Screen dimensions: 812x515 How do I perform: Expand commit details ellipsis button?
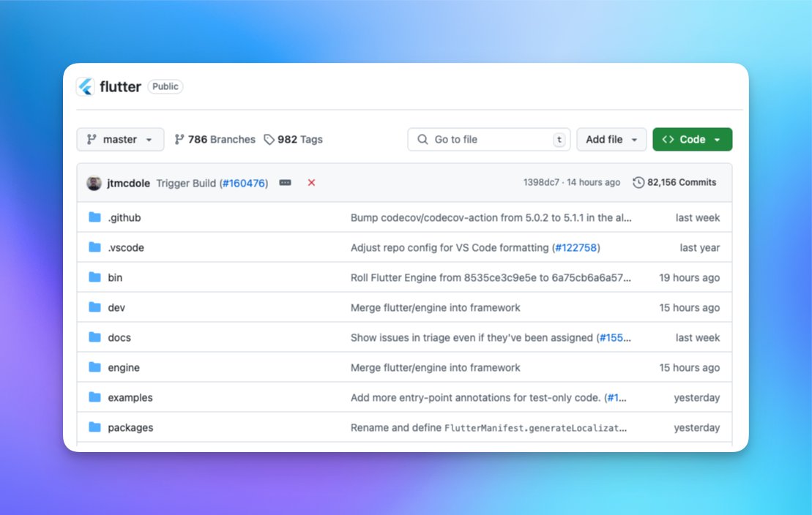click(285, 183)
